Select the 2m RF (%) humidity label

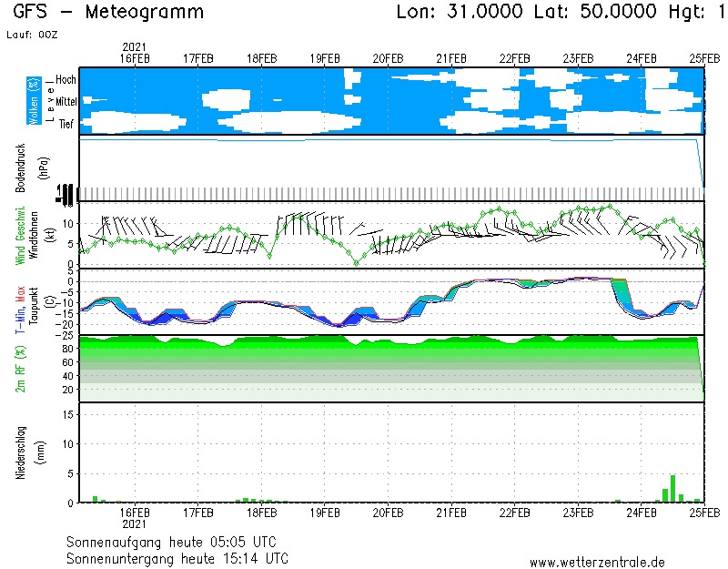tap(20, 368)
